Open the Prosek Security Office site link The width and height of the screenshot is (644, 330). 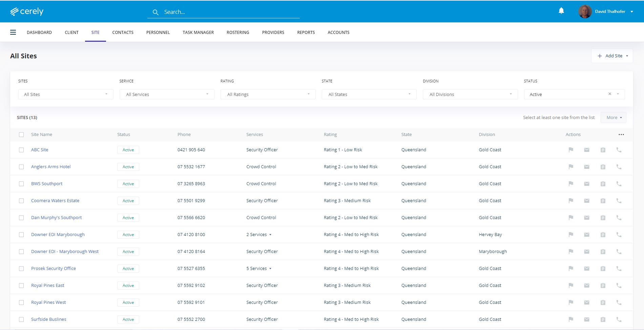[x=53, y=268]
